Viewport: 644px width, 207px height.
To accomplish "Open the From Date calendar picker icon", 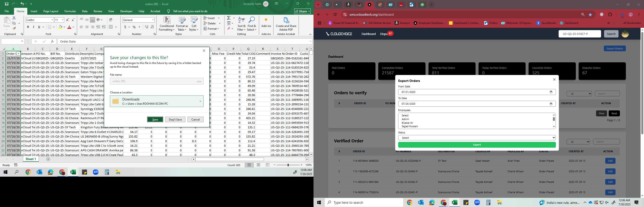I will [551, 92].
